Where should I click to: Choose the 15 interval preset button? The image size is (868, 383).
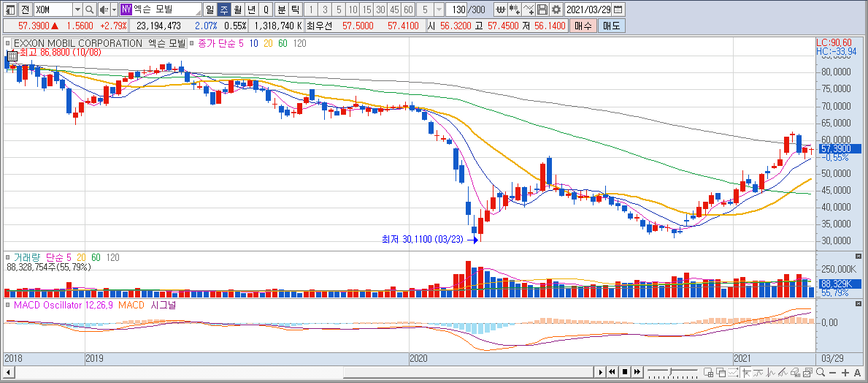pos(366,10)
